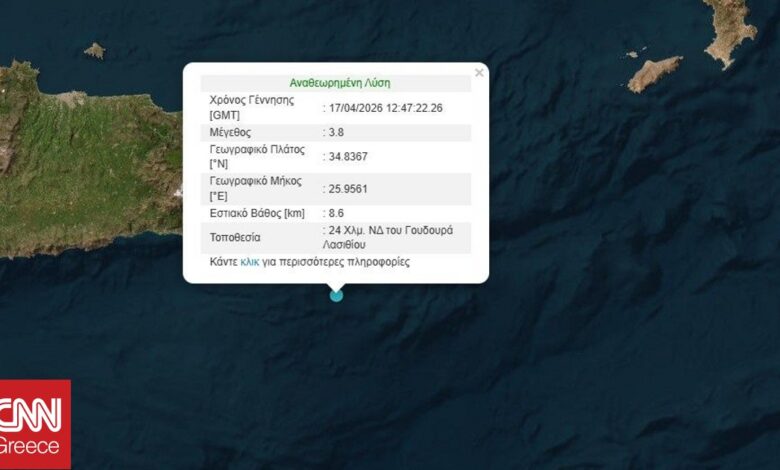Click the 'Χρόνος Γέννησης [GMT]' label
Viewport: 780px width, 470px height.
pyautogui.click(x=252, y=107)
